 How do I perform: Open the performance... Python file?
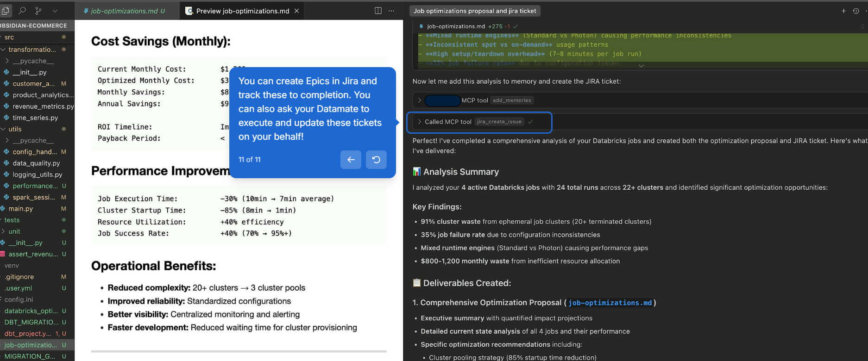point(37,186)
